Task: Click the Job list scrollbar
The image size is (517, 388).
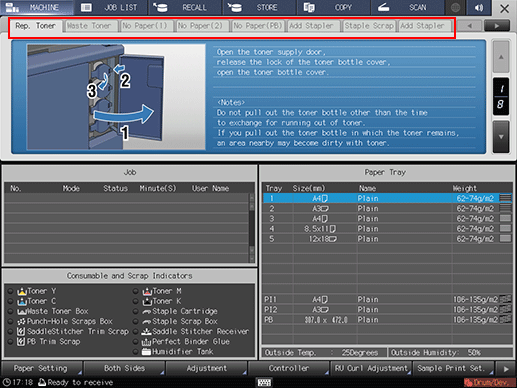Action: (252, 228)
